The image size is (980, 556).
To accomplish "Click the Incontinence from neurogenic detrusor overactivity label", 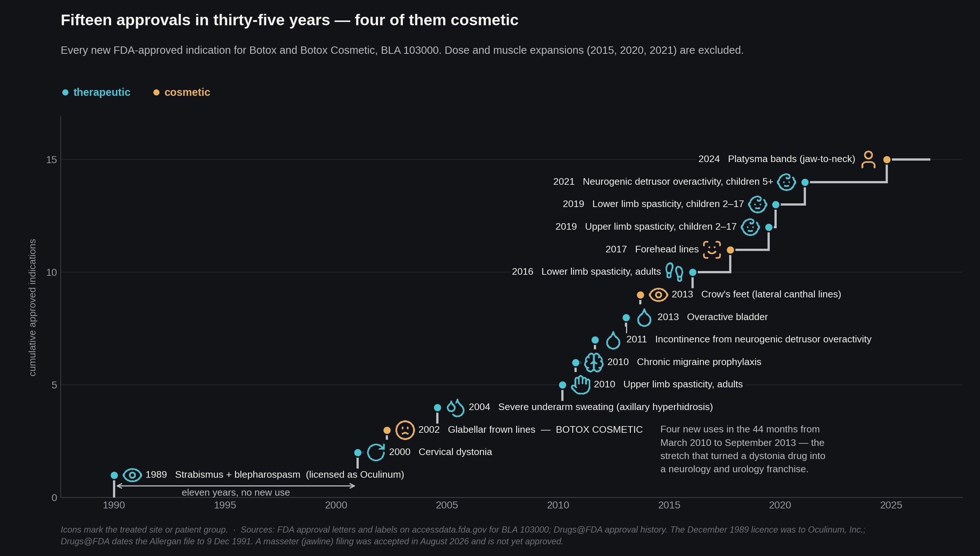I will click(x=763, y=339).
